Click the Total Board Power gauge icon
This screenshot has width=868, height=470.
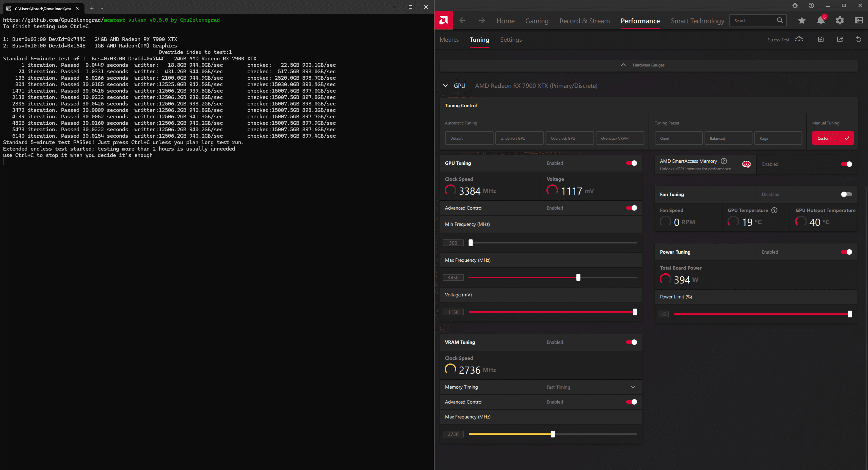tap(665, 279)
